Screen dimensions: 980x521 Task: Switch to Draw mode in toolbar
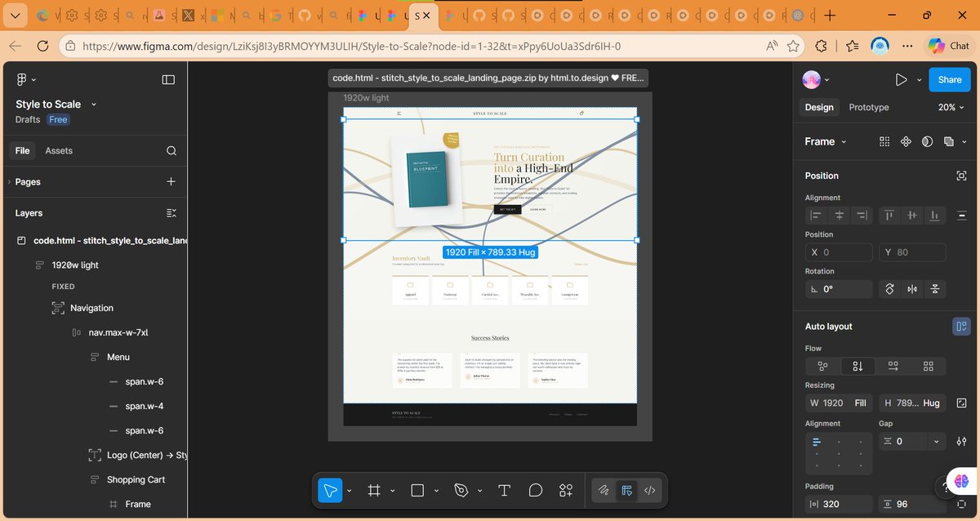pyautogui.click(x=604, y=490)
